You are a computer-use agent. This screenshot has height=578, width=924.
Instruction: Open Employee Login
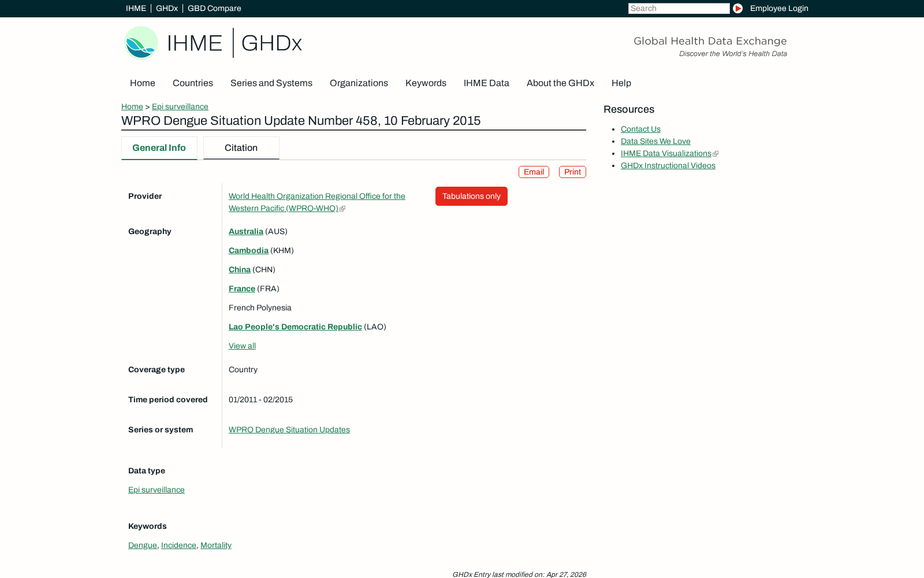pos(779,8)
